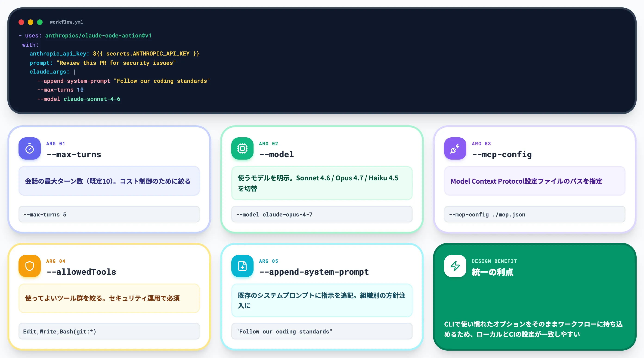This screenshot has width=644, height=358.
Task: Click the '--model claude-sonnet-4-6' code line
Action: pos(78,99)
